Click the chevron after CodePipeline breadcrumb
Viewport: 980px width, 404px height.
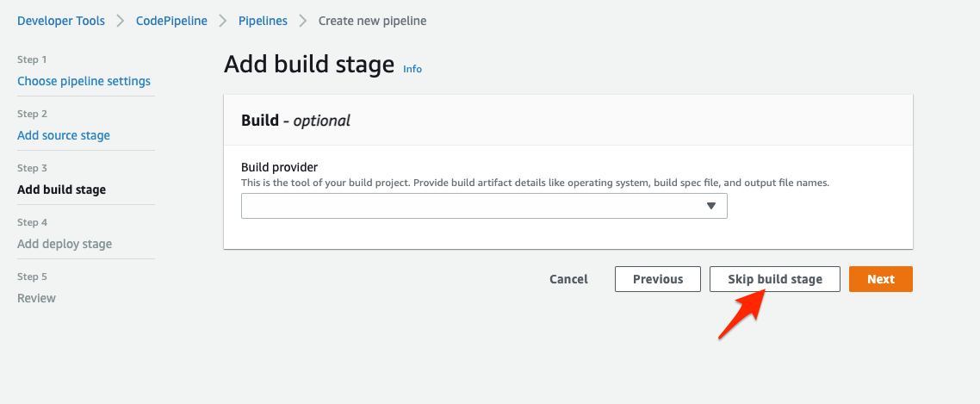click(223, 21)
